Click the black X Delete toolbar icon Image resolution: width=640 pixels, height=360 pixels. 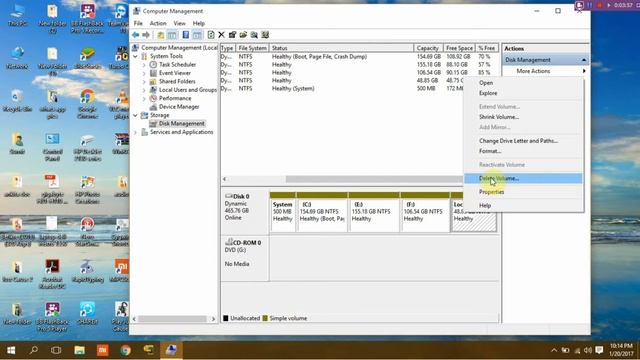coord(221,35)
